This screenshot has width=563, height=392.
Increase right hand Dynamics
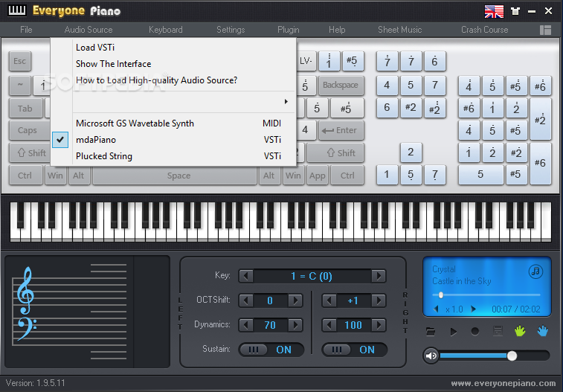(379, 325)
